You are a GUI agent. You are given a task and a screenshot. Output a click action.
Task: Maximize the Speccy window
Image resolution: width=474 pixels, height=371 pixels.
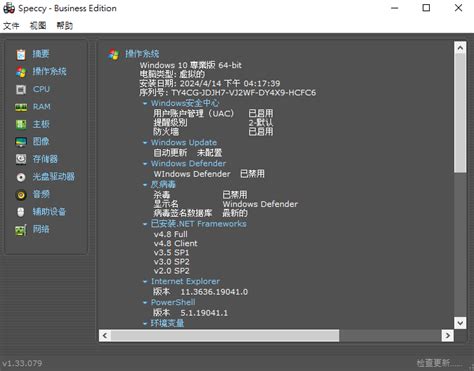click(426, 8)
